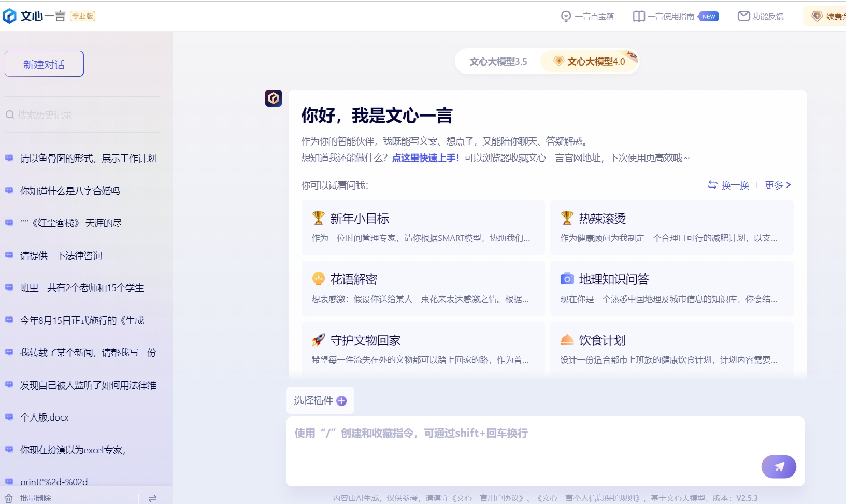Switch to 文心大模型3.5 tab
Image resolution: width=846 pixels, height=504 pixels.
[498, 62]
